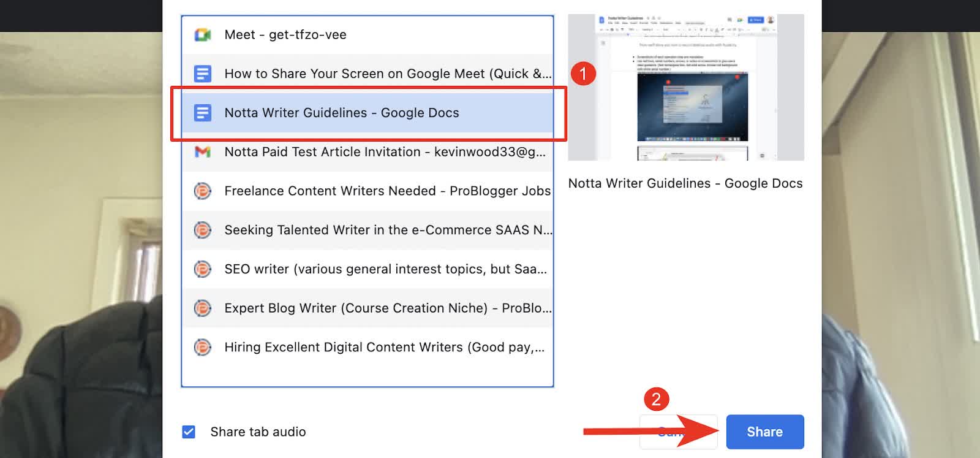
Task: Click ProBlogger icon of SEO writer row
Action: pyautogui.click(x=202, y=269)
